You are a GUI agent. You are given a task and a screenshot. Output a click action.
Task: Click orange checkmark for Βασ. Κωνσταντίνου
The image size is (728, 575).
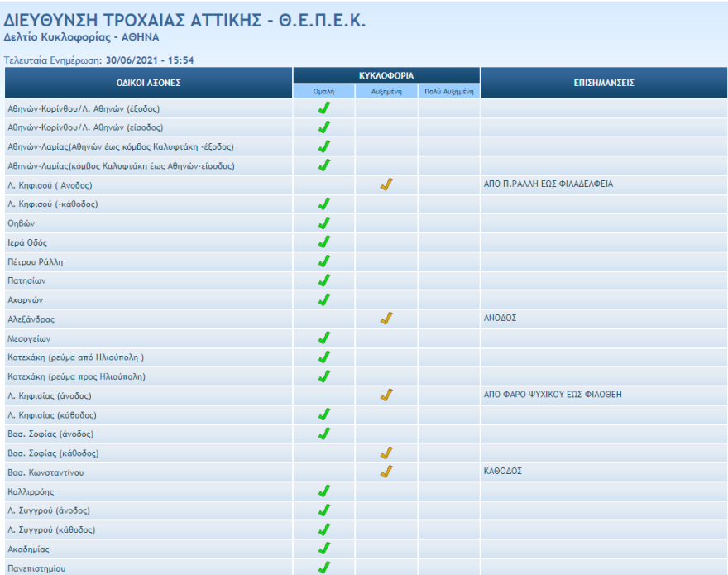(x=386, y=472)
